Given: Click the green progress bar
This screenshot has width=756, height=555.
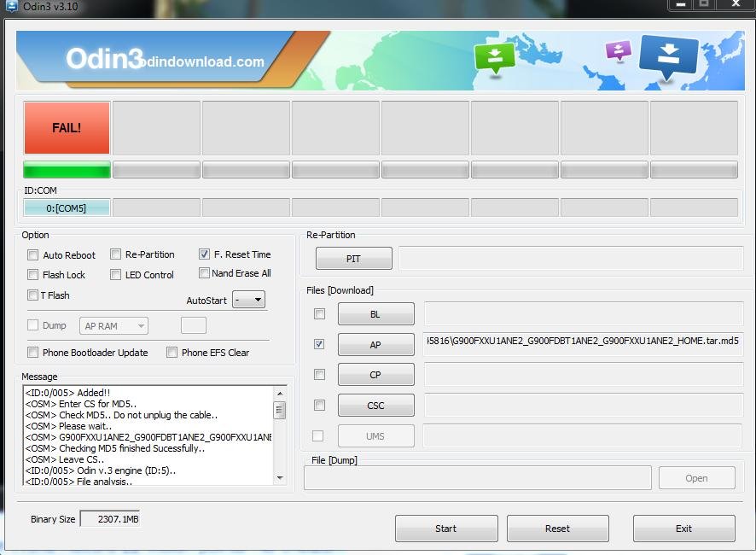Looking at the screenshot, I should (x=67, y=170).
